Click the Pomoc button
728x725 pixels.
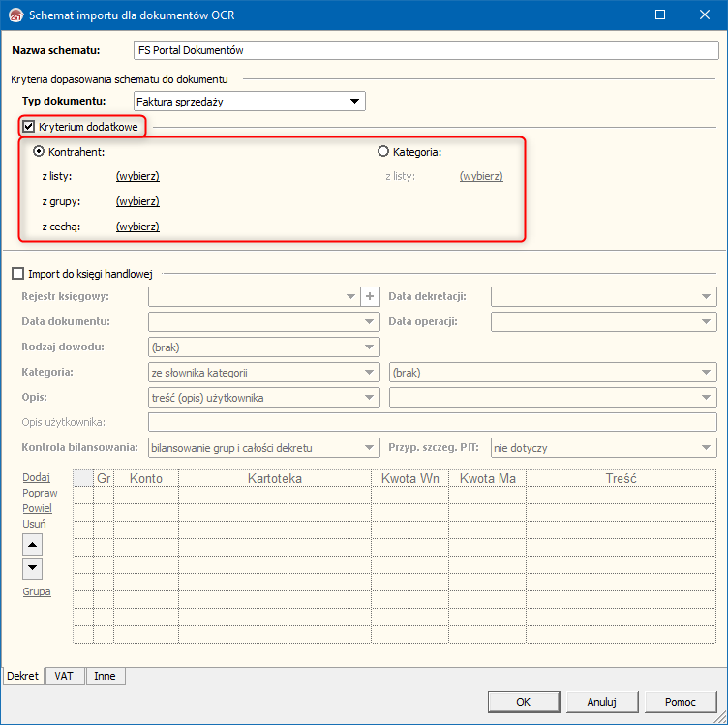tap(681, 702)
